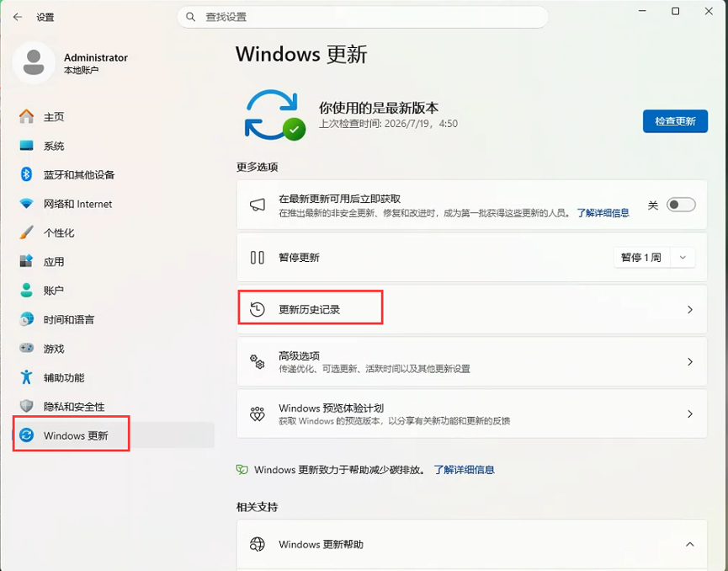Viewport: 728px width, 571px height.
Task: Click the paintbrush icon for 个性化
Action: point(26,232)
